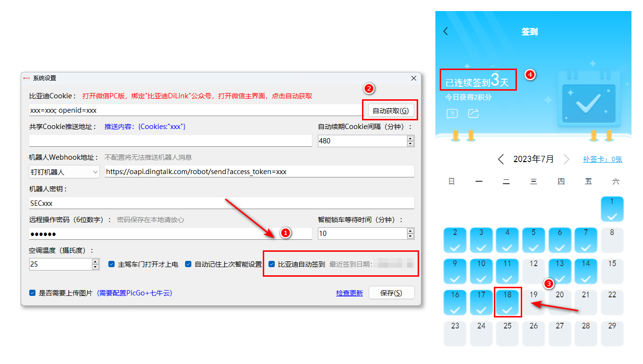Select July 12 on the calendar
643x364 pixels.
[x=534, y=271]
